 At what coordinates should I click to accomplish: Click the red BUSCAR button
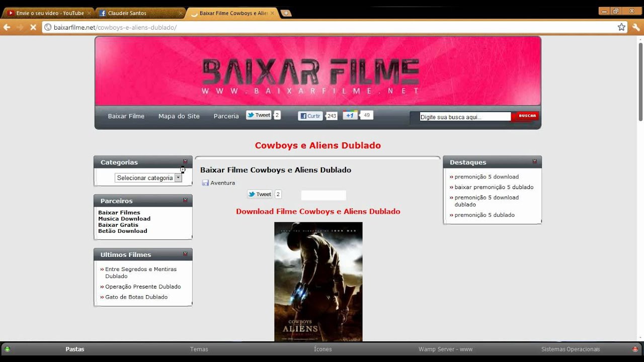(525, 116)
